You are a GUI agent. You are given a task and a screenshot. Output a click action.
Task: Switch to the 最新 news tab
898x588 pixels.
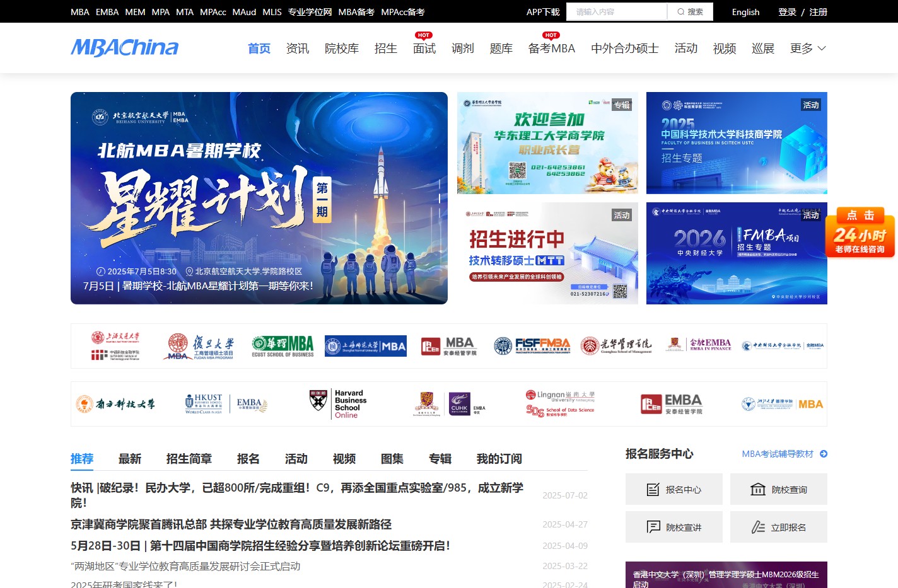pos(130,459)
